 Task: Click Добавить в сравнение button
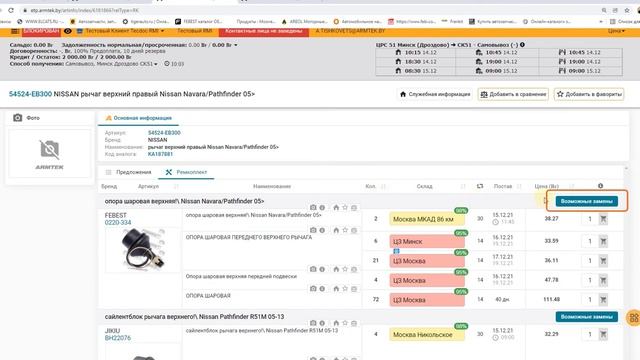(x=513, y=94)
